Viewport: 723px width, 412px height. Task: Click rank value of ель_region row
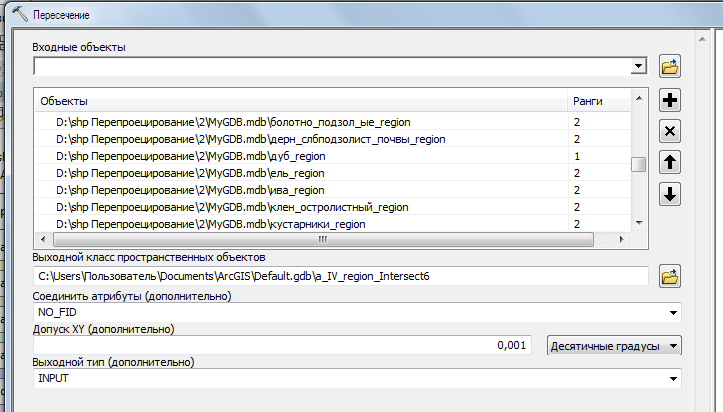(x=577, y=173)
